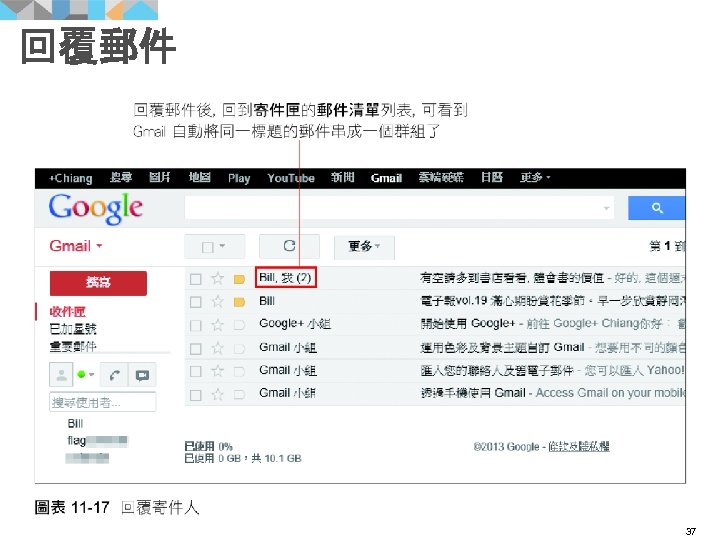
Task: Toggle importance marker on Bill 電子報 row
Action: (x=239, y=302)
